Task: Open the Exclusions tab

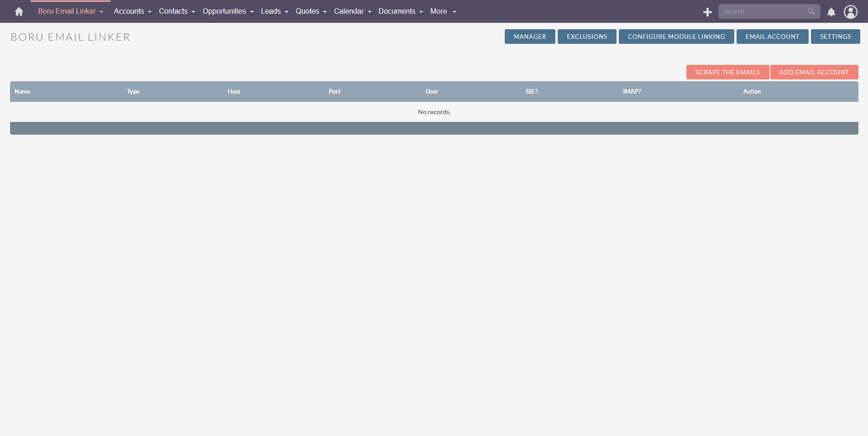Action: tap(586, 37)
